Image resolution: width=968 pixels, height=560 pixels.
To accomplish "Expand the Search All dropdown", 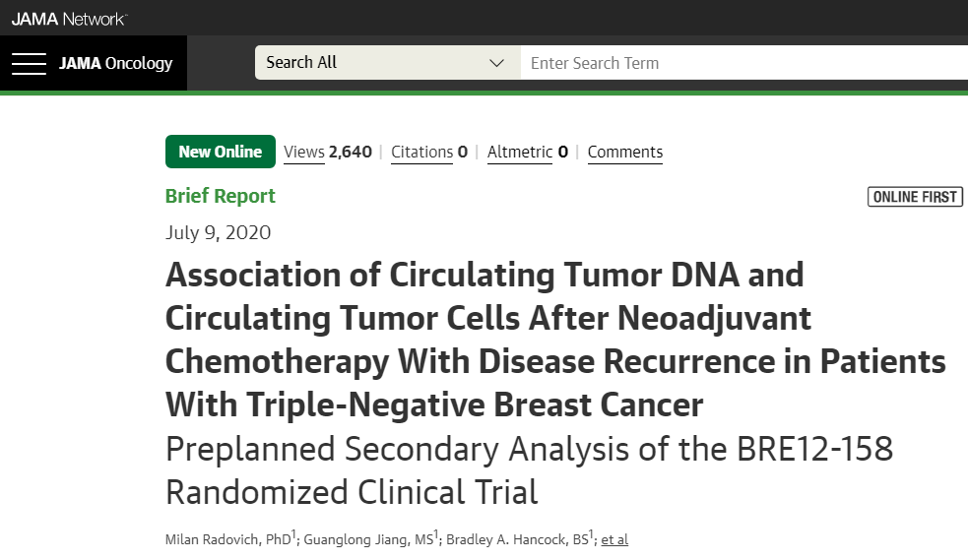I will 387,63.
